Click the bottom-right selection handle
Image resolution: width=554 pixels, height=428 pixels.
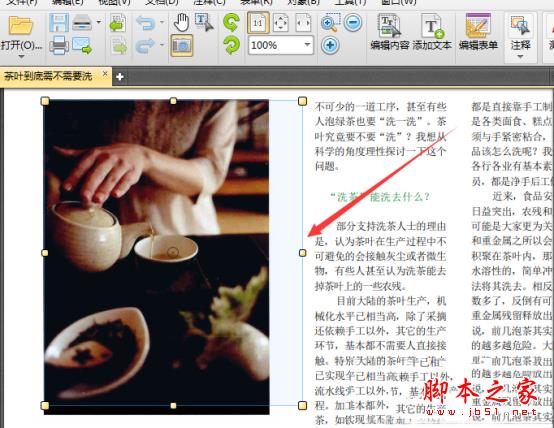click(x=302, y=405)
